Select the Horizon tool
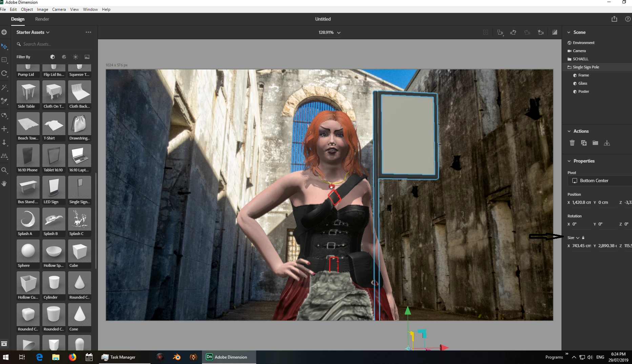This screenshot has width=632, height=364. click(x=4, y=156)
